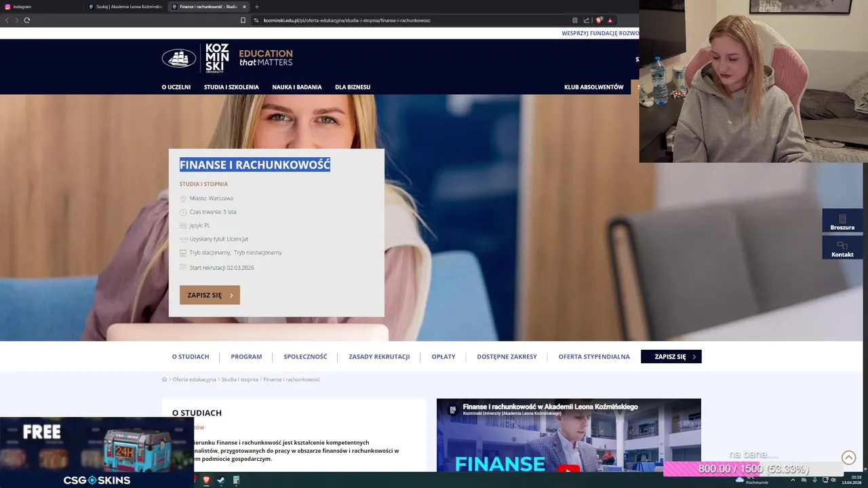Click the video title Finanse i rachunkowość w Akademii
The width and height of the screenshot is (868, 488).
pos(551,407)
